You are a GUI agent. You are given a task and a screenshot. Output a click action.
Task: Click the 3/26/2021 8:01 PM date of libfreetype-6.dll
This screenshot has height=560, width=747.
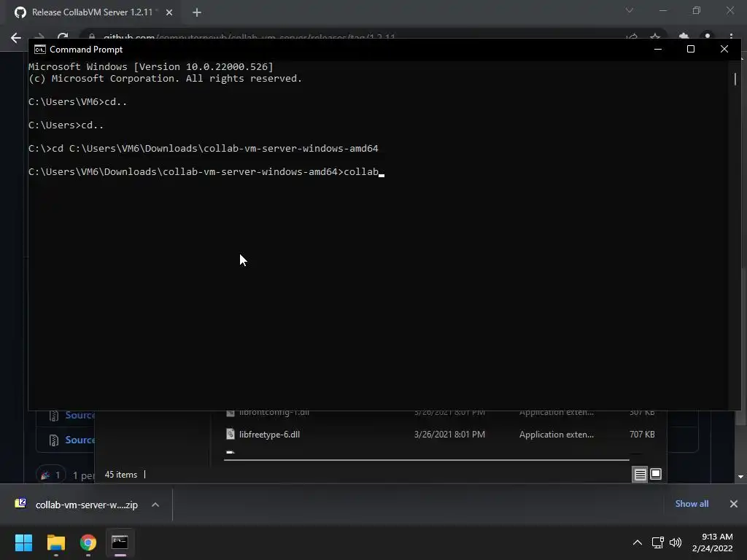pos(449,435)
